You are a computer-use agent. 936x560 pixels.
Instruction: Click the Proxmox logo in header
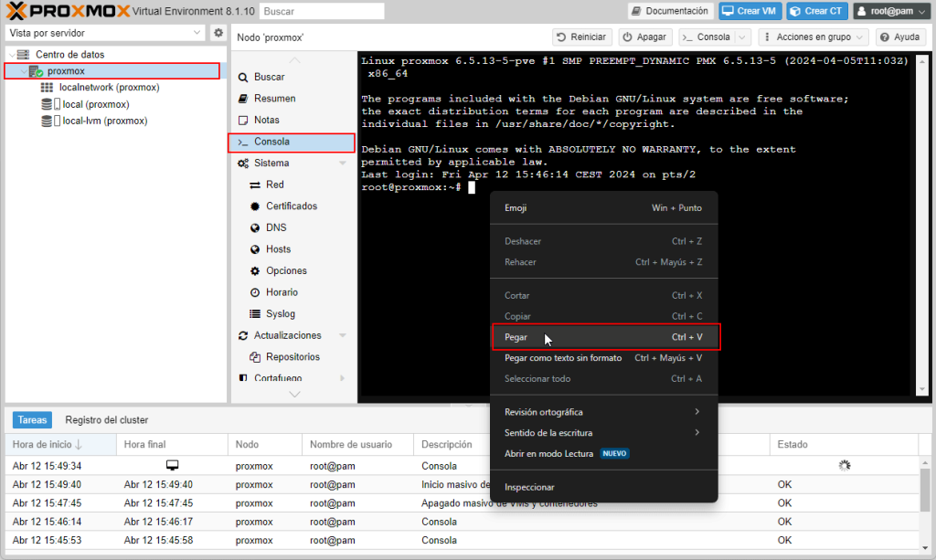pyautogui.click(x=68, y=11)
